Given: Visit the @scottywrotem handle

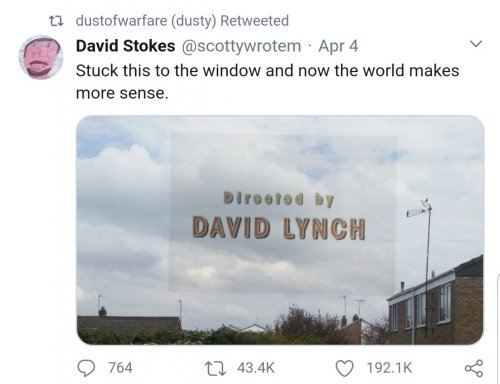Looking at the screenshot, I should pyautogui.click(x=241, y=46).
